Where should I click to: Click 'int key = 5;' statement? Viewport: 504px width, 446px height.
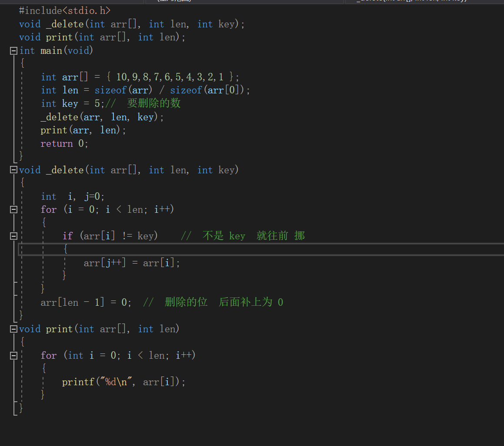(x=73, y=103)
